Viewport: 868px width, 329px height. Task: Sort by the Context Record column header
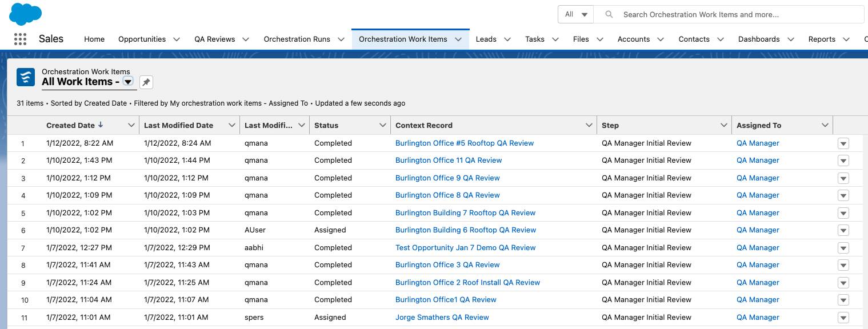point(424,125)
